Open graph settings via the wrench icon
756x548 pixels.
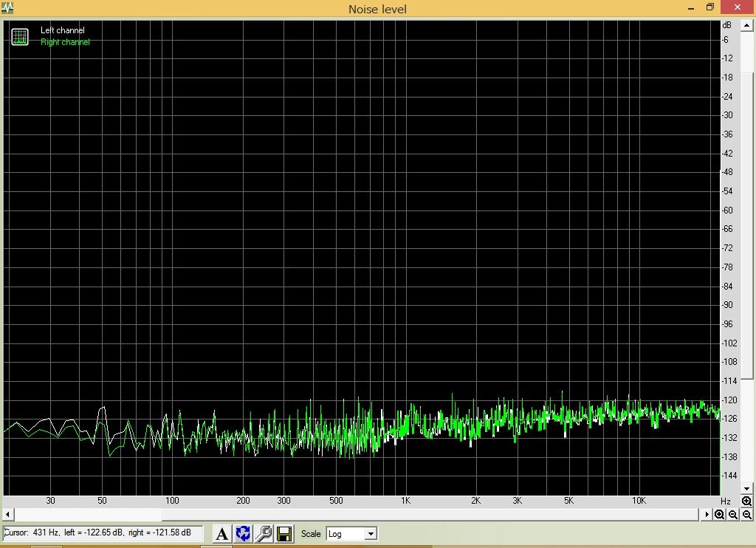point(264,533)
